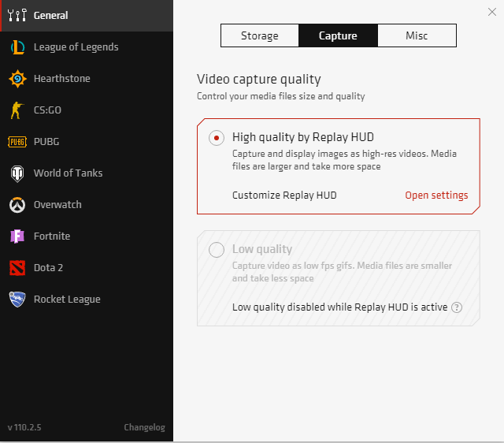Click 'Low quality disabled while Replay HUD' text
This screenshot has width=504, height=443.
click(x=340, y=307)
